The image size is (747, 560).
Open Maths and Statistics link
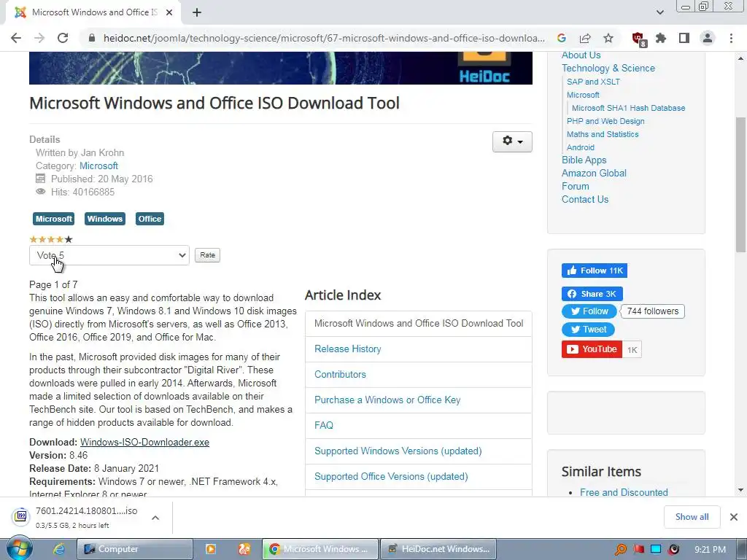click(x=603, y=134)
